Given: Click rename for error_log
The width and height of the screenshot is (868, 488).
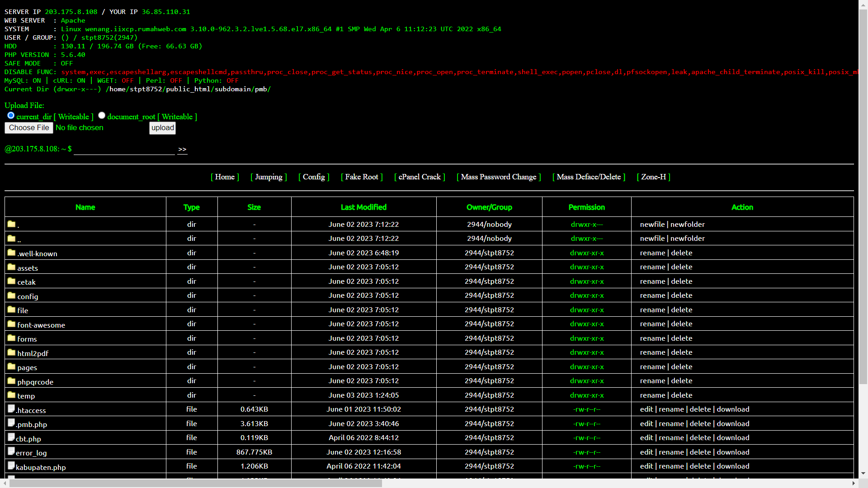Looking at the screenshot, I should click(671, 452).
